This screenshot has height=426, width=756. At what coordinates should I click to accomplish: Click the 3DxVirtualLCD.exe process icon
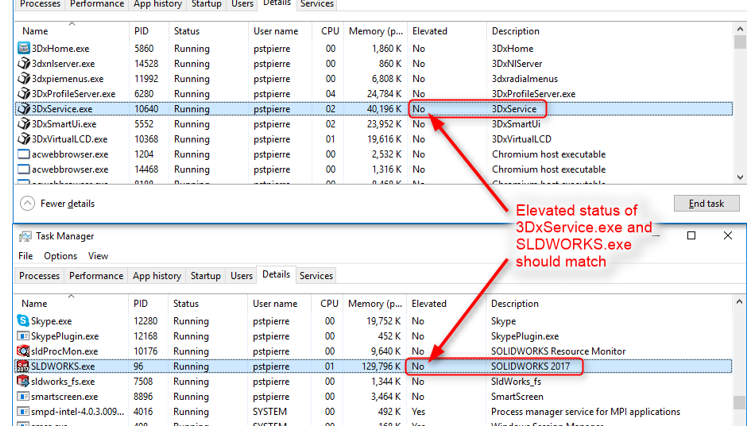[x=23, y=139]
